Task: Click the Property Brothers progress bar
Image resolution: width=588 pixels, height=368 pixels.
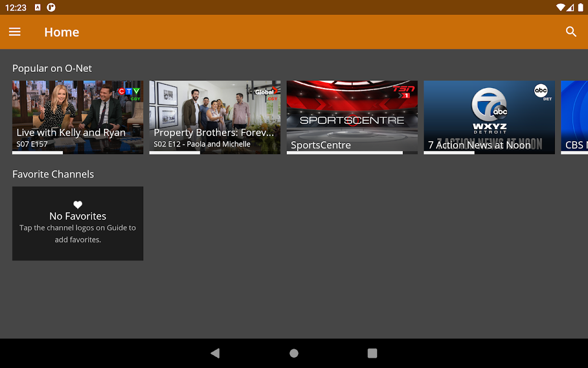Action: (215, 153)
